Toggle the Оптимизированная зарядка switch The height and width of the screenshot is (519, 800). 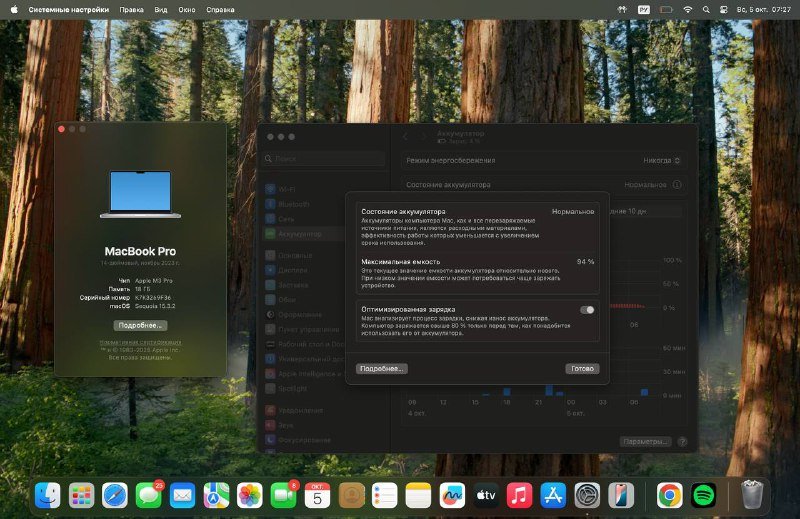coord(587,310)
